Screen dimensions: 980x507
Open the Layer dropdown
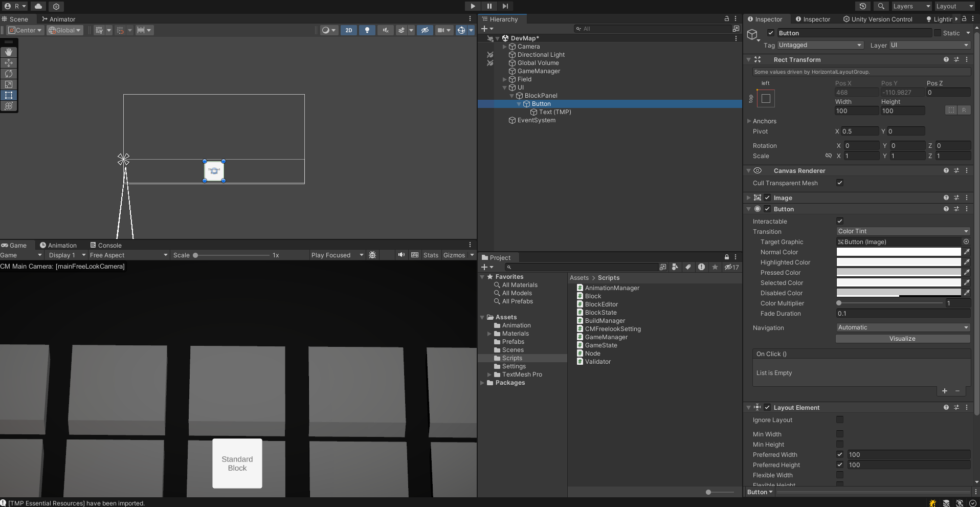click(x=930, y=45)
